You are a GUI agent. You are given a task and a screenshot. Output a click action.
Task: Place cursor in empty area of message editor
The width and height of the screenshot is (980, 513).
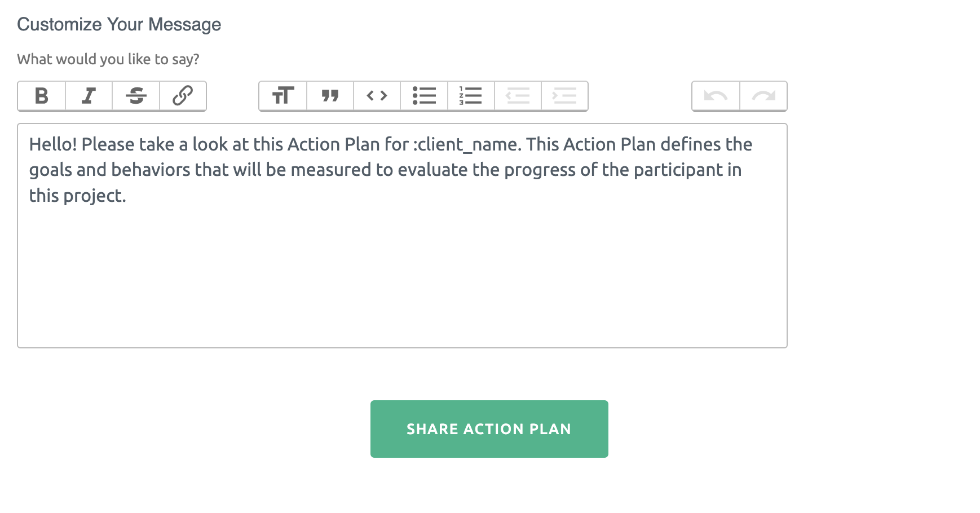[402, 276]
